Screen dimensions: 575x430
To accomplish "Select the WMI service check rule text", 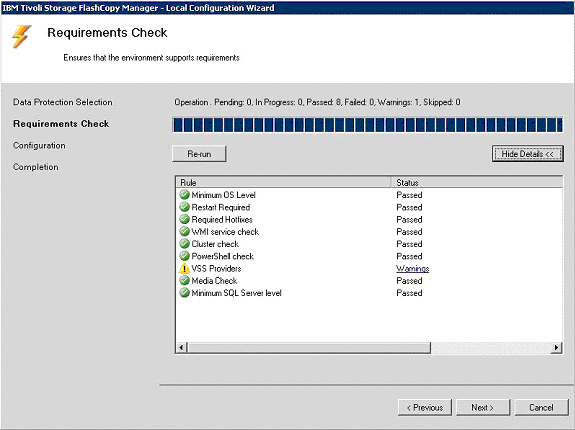I will (x=225, y=232).
